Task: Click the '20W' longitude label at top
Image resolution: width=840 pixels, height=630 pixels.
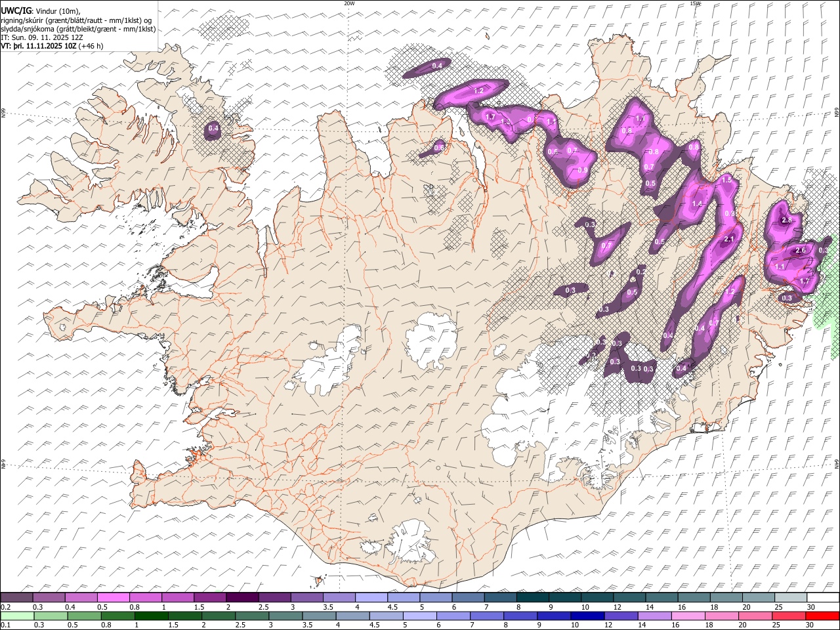Action: [349, 3]
